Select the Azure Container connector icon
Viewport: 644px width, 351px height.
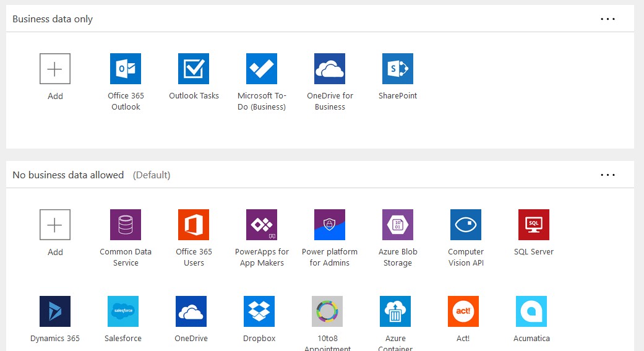click(x=395, y=311)
